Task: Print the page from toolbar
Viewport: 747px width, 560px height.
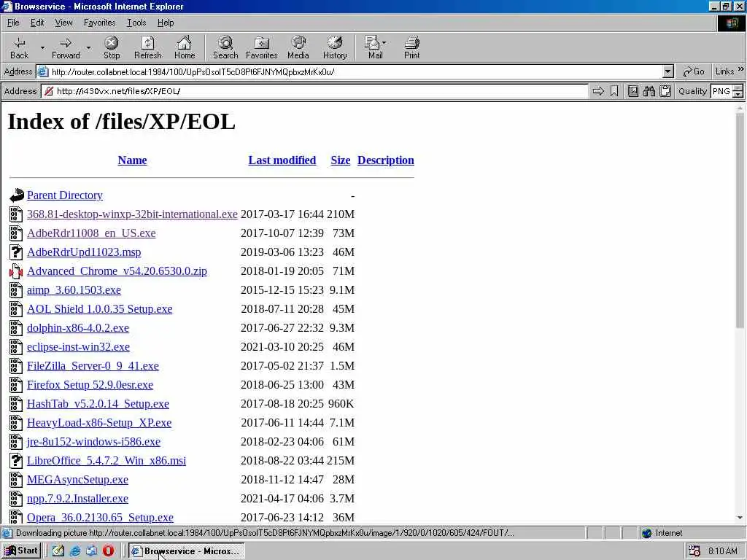Action: pos(412,47)
